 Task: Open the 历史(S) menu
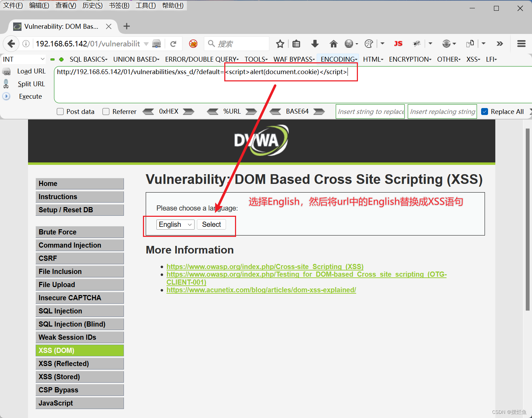(92, 6)
